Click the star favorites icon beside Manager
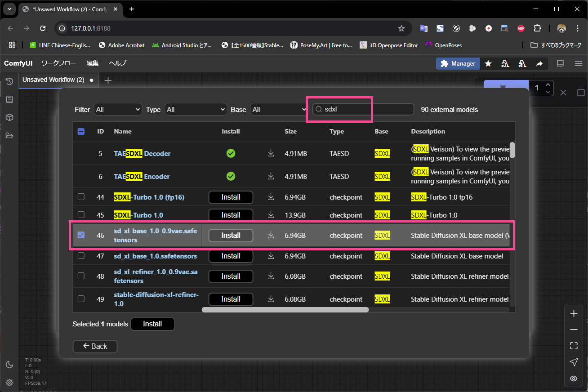 488,64
